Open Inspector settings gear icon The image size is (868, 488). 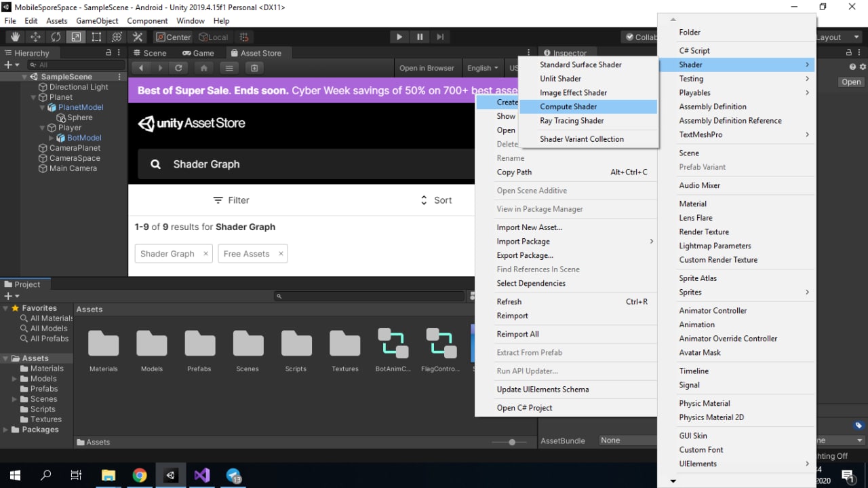863,67
